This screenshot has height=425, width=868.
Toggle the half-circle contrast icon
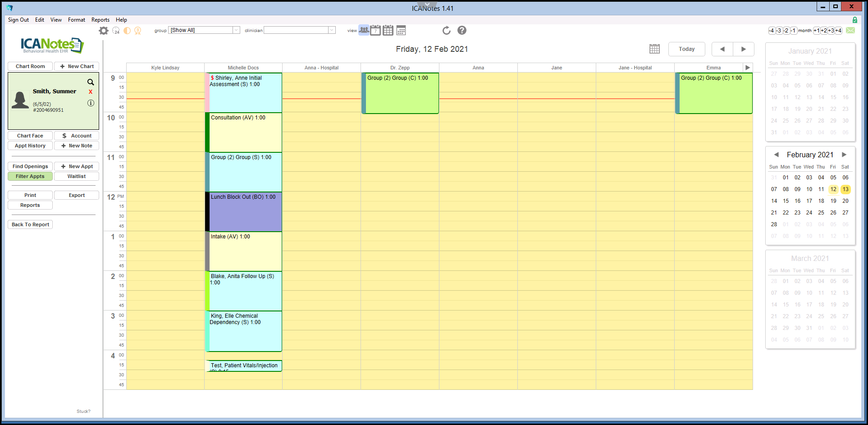[x=127, y=30]
